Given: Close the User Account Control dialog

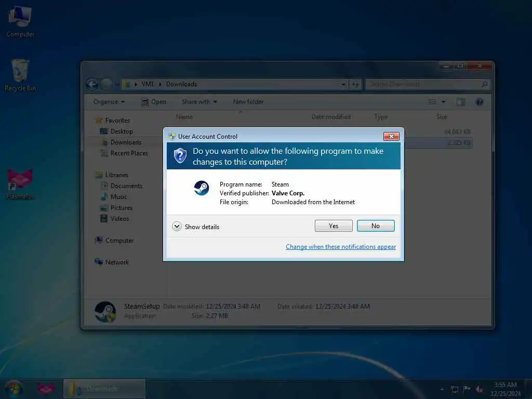Looking at the screenshot, I should (391, 137).
